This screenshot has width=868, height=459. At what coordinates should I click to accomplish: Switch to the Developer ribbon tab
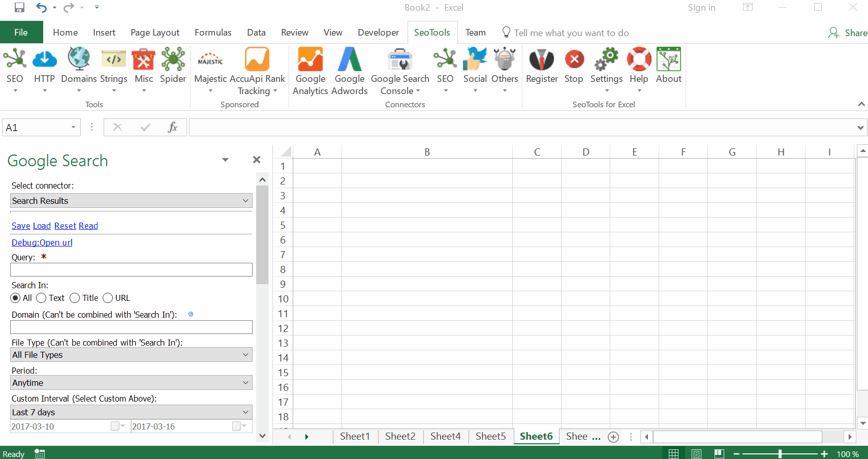pos(378,33)
